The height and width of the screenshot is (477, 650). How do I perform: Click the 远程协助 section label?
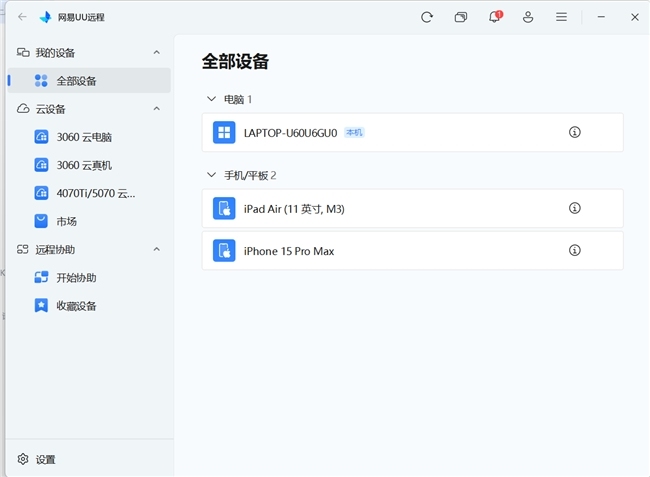[55, 249]
